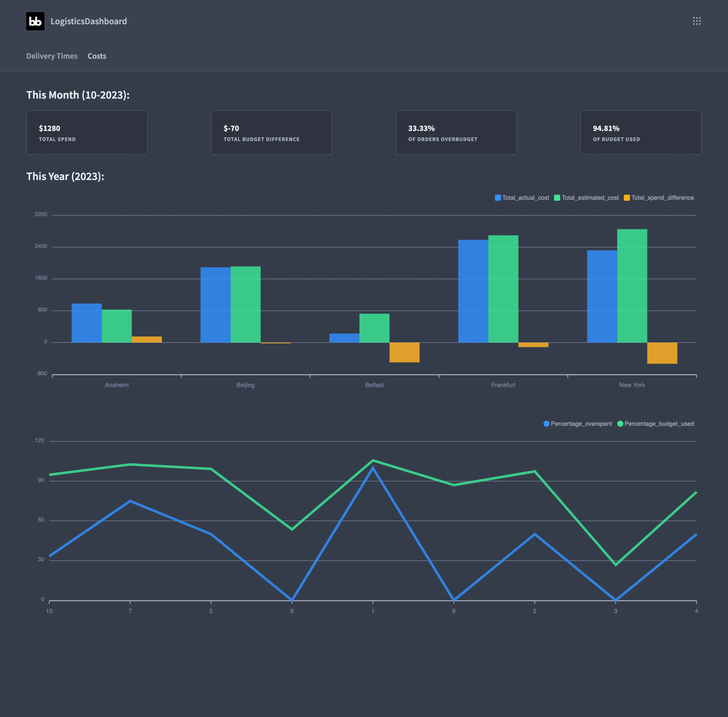This screenshot has height=717, width=728.
Task: Click Anaheim orange spend difference bar
Action: (x=147, y=339)
